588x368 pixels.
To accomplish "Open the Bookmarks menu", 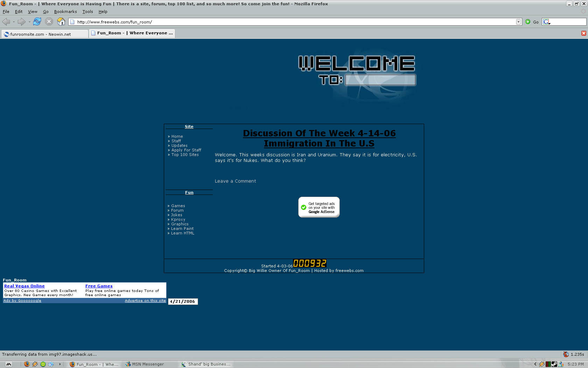I will [65, 11].
